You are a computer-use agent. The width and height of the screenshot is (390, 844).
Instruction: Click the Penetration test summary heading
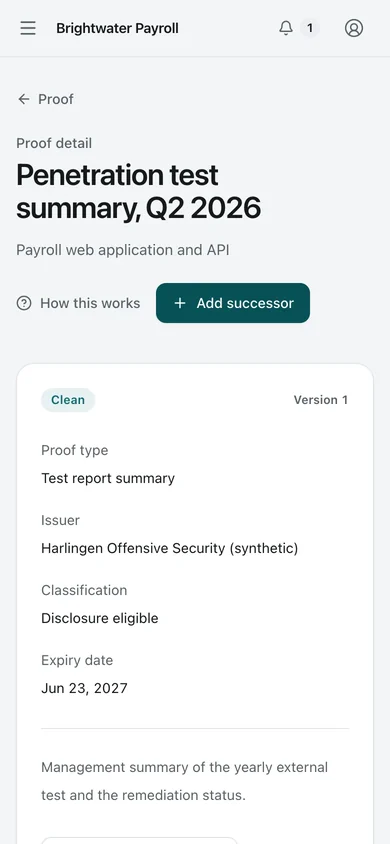coord(139,191)
